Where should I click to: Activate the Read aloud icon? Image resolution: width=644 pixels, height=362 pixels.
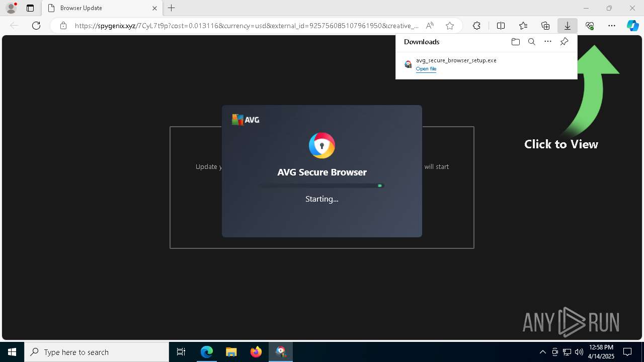[x=430, y=26]
